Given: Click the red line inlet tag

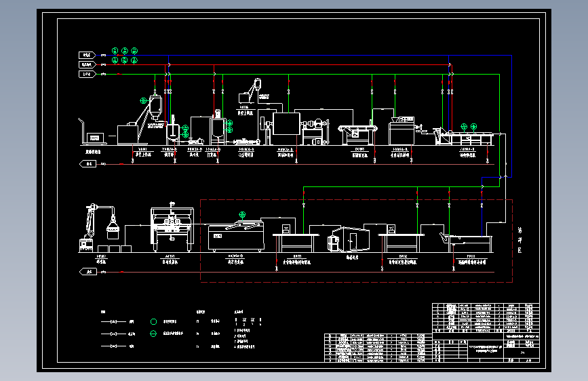Looking at the screenshot, I should pyautogui.click(x=87, y=64).
